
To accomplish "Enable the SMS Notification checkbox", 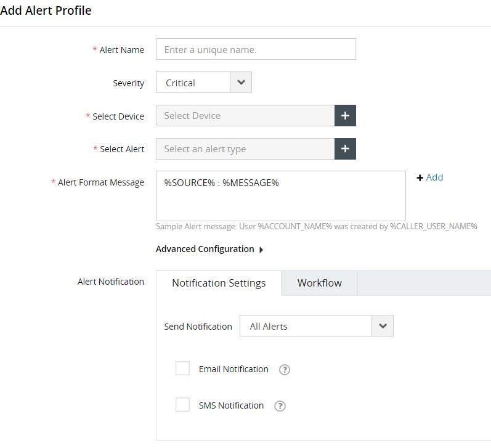I will 182,405.
